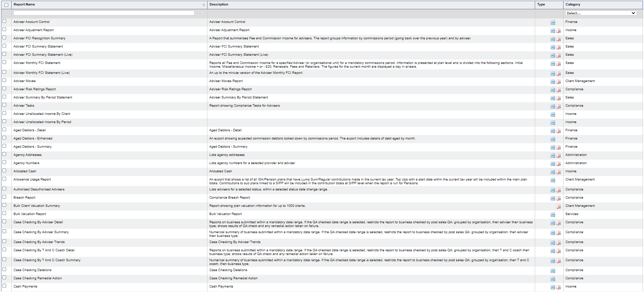
Task: Click the Description column header
Action: (x=219, y=4)
